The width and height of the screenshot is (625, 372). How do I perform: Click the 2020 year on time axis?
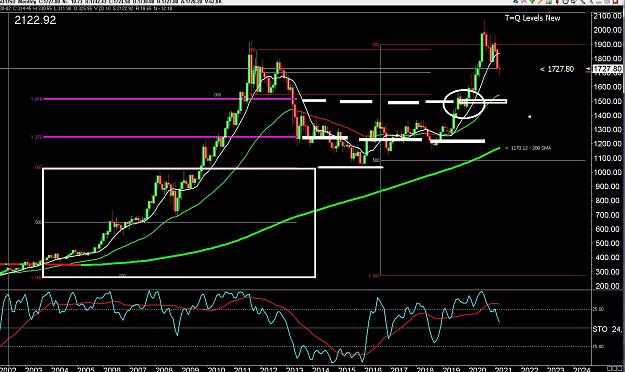478,369
